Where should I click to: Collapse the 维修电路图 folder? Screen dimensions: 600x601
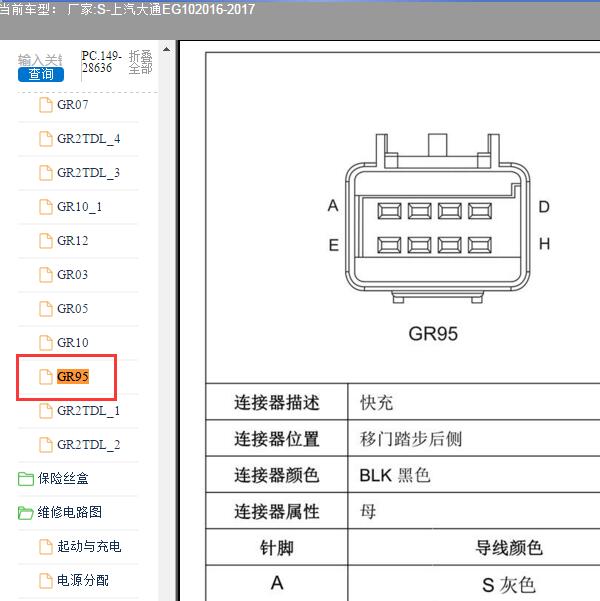pyautogui.click(x=70, y=512)
